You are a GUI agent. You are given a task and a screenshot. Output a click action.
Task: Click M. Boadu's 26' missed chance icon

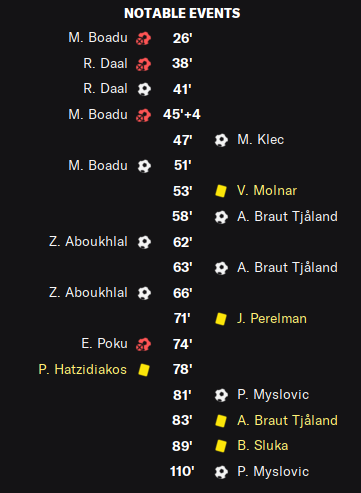tap(143, 39)
